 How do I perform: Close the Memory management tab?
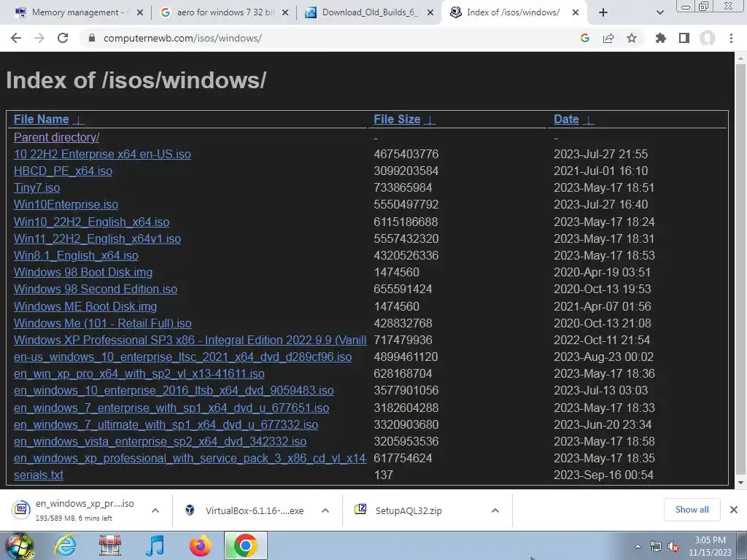coord(140,13)
